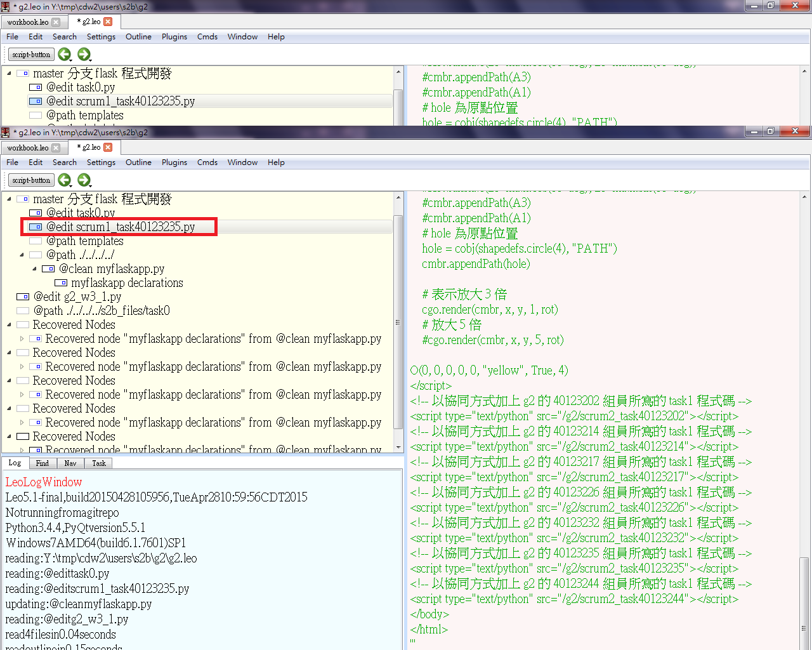Click the red 'LeoLogWindow' text in log

point(44,482)
